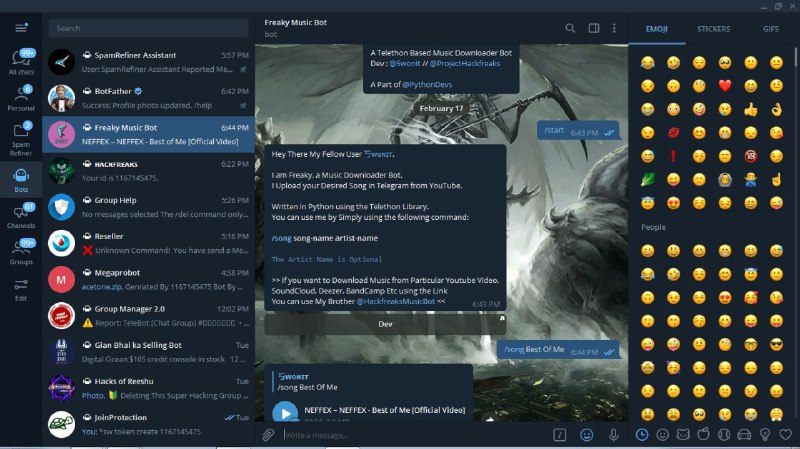Viewport: 800px width, 449px height.
Task: Click the voice message microphone icon
Action: (x=614, y=435)
